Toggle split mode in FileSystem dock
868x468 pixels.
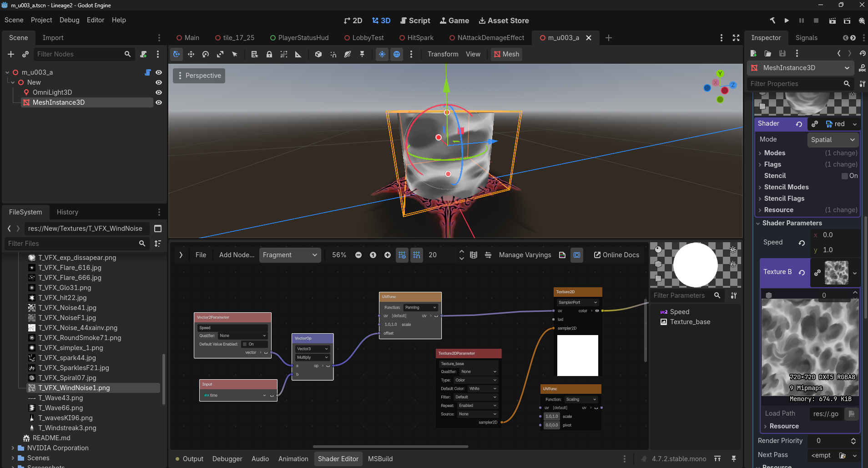(x=158, y=229)
